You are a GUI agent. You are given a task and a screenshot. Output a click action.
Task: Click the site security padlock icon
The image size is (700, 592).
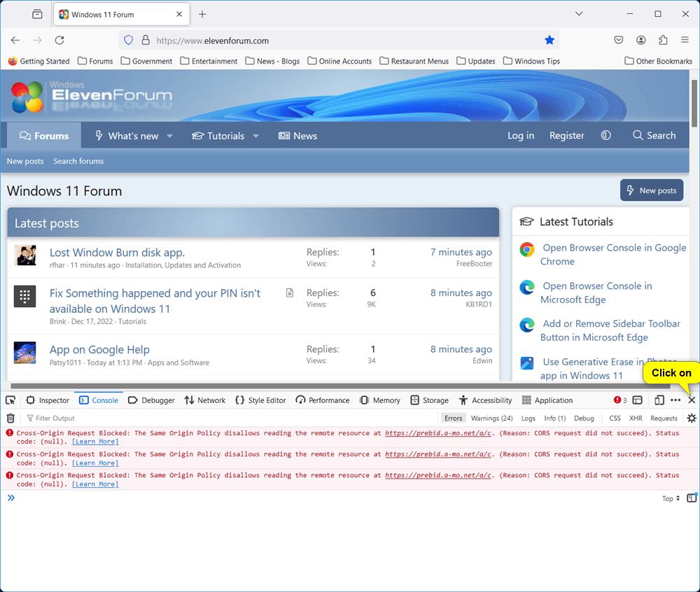tap(146, 41)
